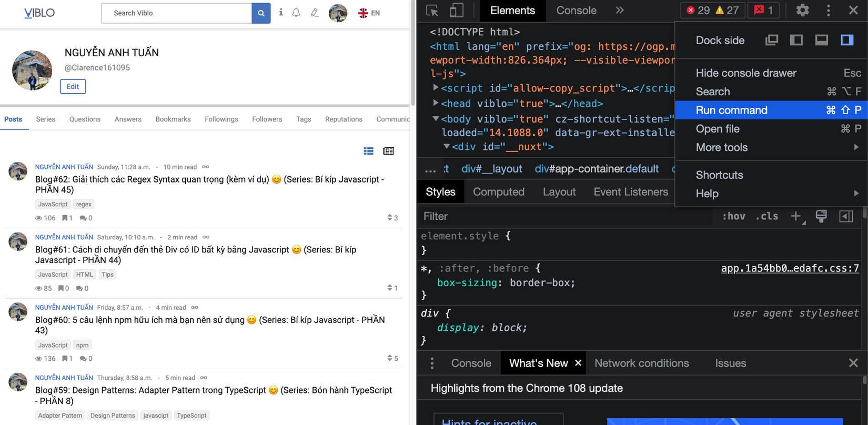Open the Answers tab
868x425 pixels.
pos(128,119)
